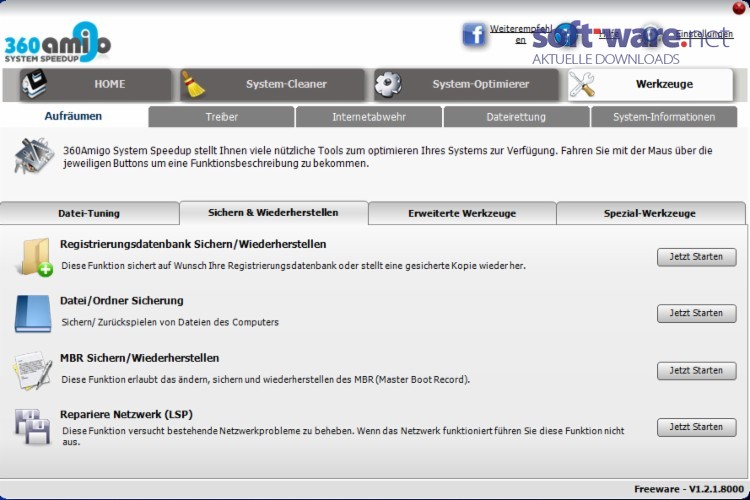Click the version text 'Freeware - V1.2.1.8000'
750x500 pixels.
689,489
